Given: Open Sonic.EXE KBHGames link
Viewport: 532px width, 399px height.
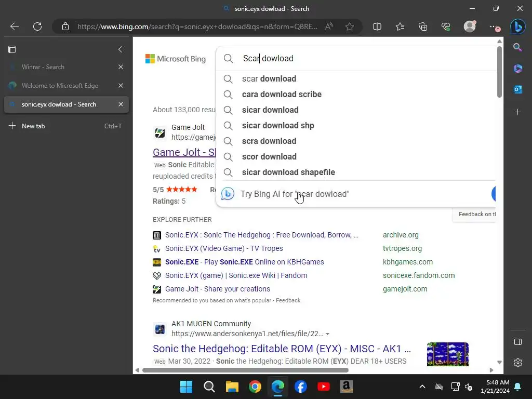Looking at the screenshot, I should [244, 262].
